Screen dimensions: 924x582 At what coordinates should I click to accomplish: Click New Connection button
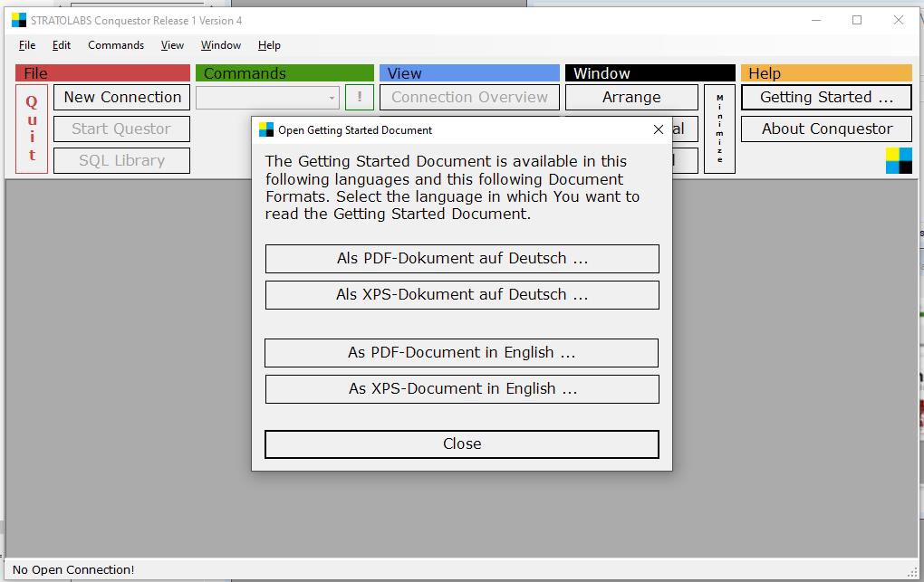click(122, 97)
